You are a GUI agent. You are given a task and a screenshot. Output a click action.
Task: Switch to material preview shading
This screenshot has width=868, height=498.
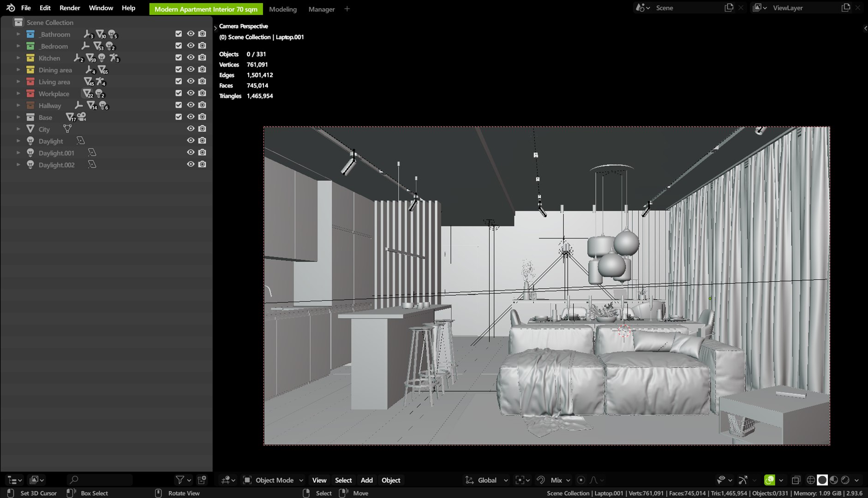(834, 480)
